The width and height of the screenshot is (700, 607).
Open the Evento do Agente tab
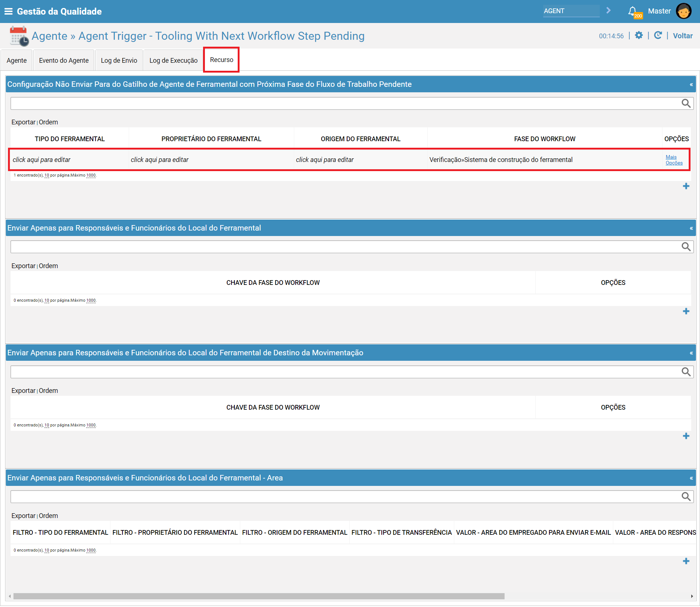[64, 60]
